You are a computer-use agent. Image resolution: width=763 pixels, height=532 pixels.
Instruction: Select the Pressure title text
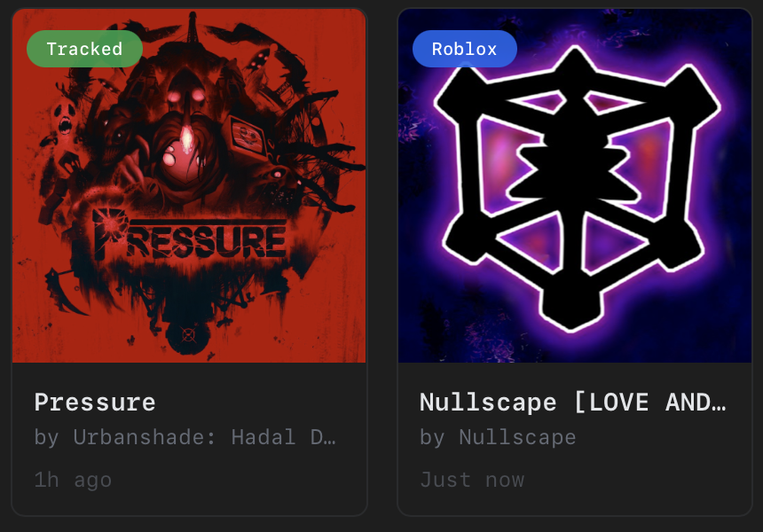click(95, 403)
